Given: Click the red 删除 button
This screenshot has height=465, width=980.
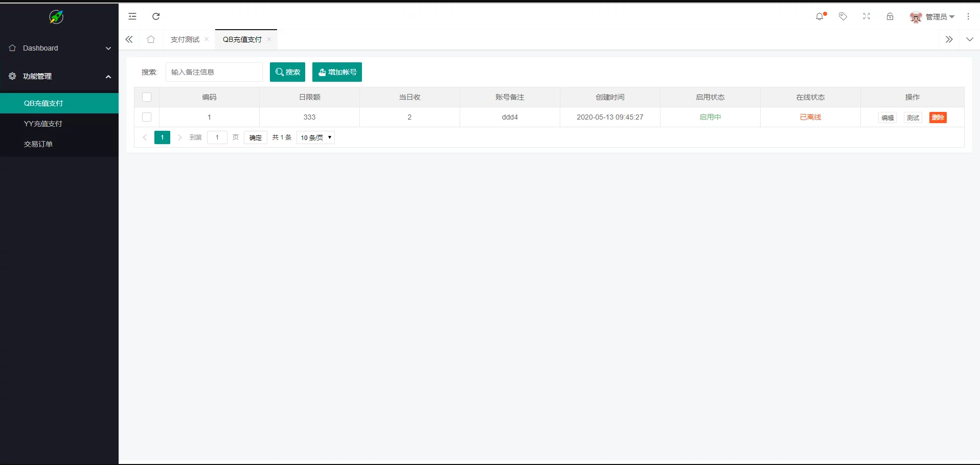Looking at the screenshot, I should (x=938, y=118).
